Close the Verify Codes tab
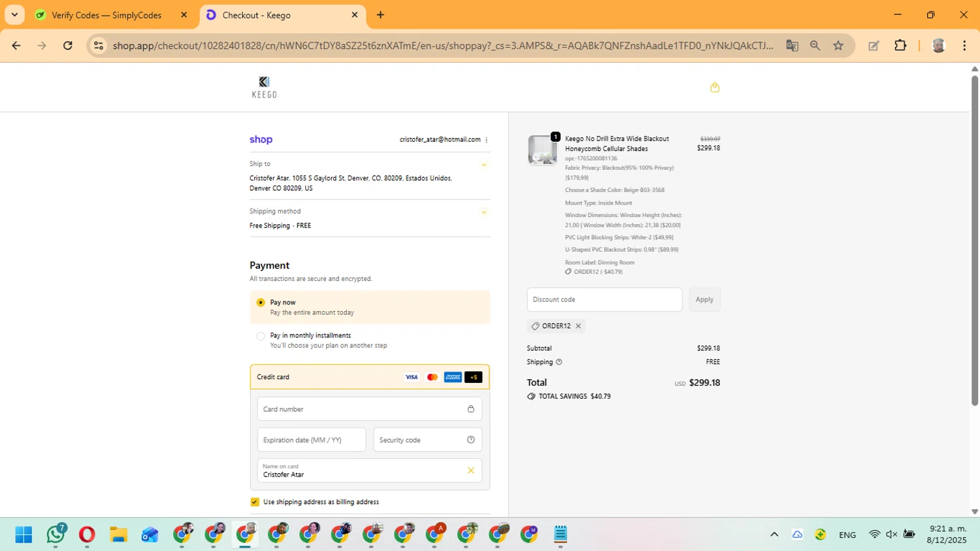Screen dimensions: 980x551 pyautogui.click(x=184, y=15)
